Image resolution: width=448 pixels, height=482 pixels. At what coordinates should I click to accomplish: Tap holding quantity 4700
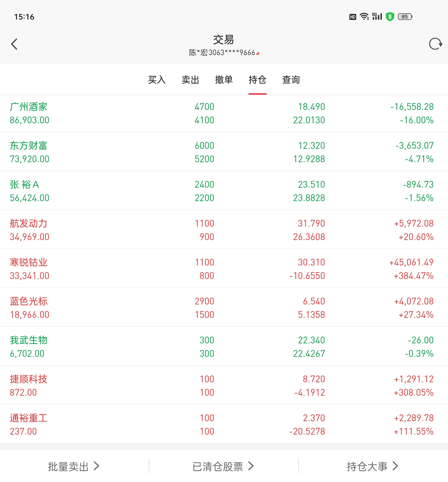pos(204,107)
